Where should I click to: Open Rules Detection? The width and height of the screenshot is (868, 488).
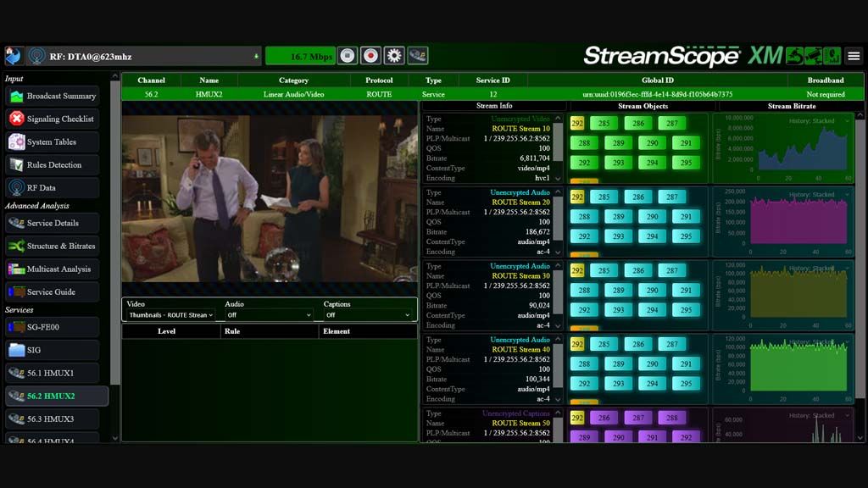pos(53,165)
